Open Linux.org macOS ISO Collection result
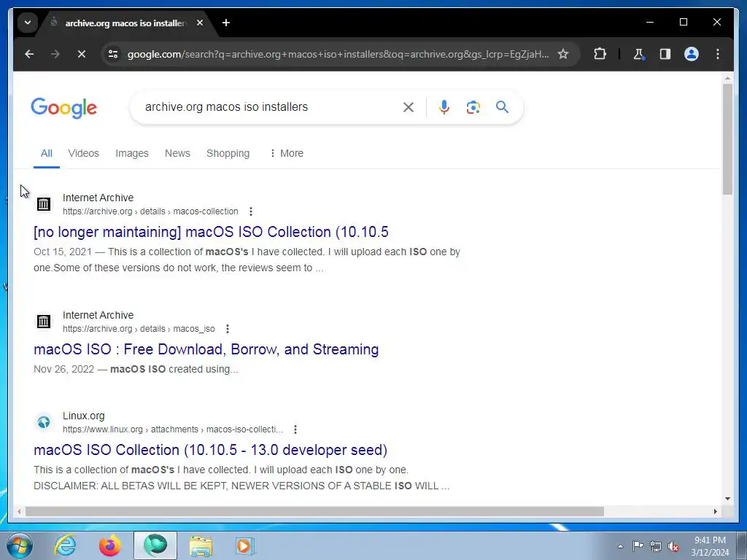 [x=211, y=450]
